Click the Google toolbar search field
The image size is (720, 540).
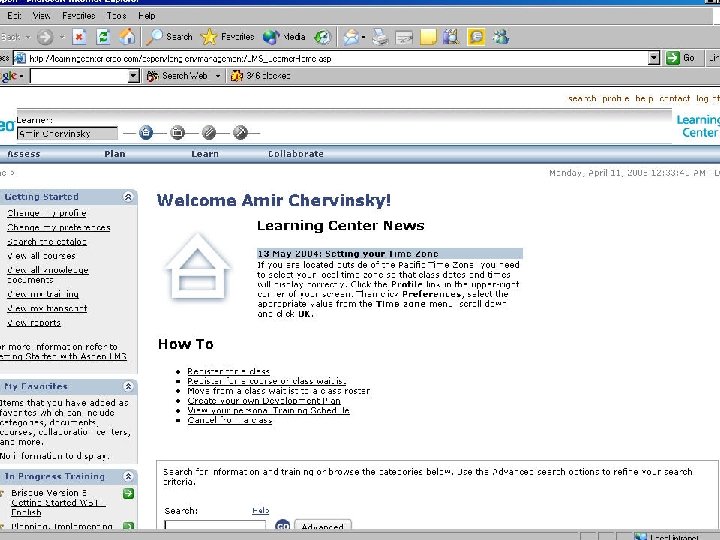coord(79,76)
